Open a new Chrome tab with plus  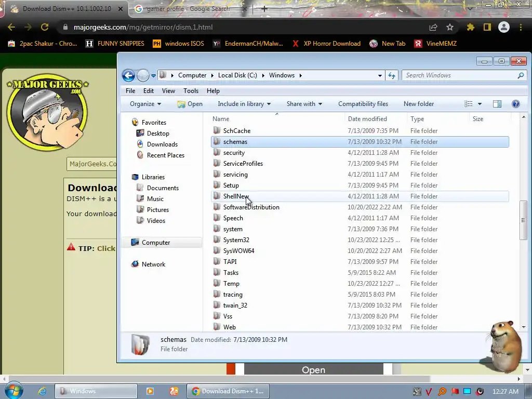coord(264,9)
